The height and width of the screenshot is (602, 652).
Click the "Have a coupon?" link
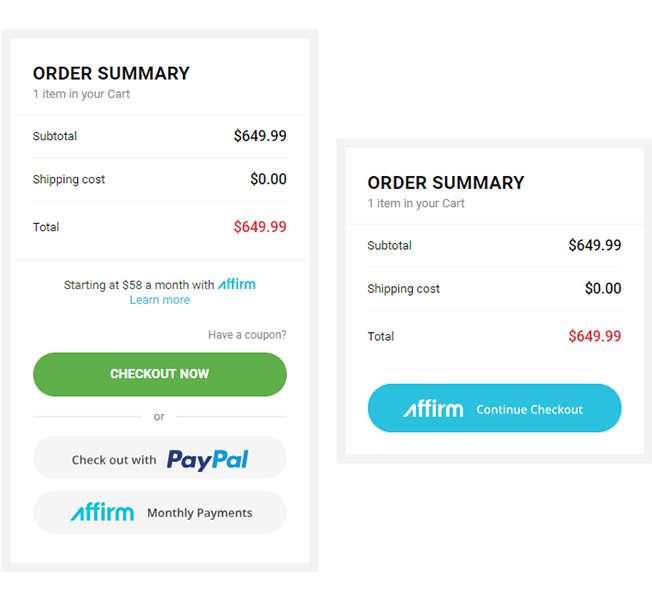247,335
